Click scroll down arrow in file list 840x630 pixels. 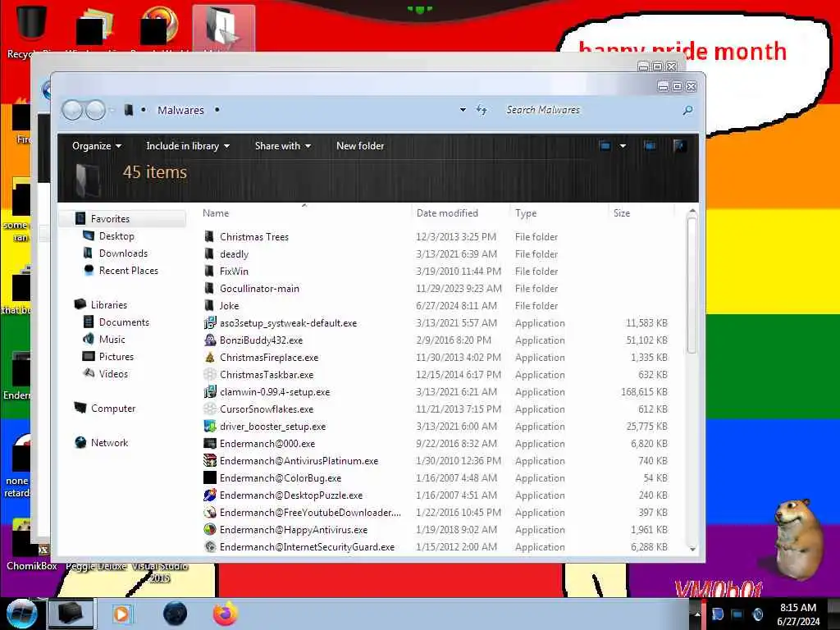click(692, 549)
